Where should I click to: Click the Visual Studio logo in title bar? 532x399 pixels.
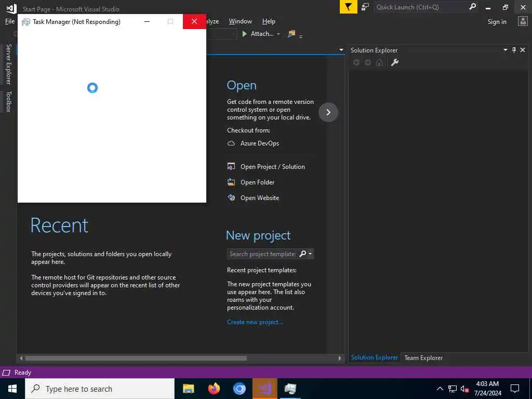point(11,8)
